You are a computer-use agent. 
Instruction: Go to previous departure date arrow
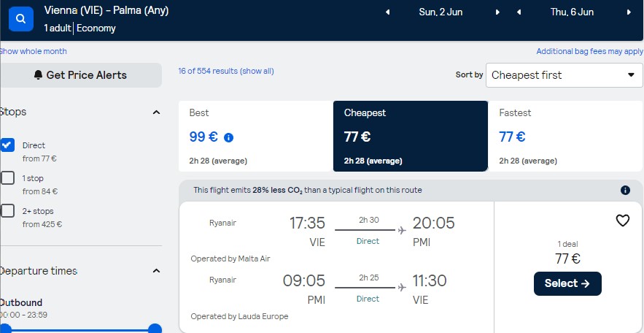tap(387, 12)
